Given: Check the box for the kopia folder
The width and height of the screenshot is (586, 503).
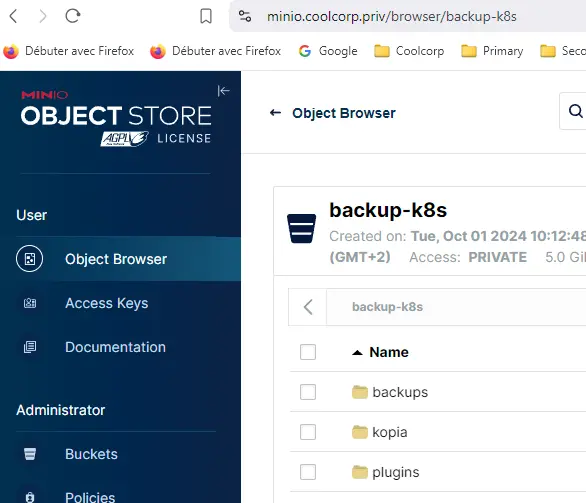Looking at the screenshot, I should click(x=308, y=432).
